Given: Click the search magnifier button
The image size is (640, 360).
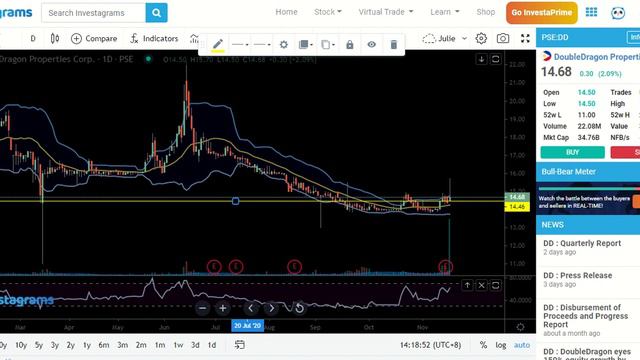Looking at the screenshot, I should pos(156,13).
